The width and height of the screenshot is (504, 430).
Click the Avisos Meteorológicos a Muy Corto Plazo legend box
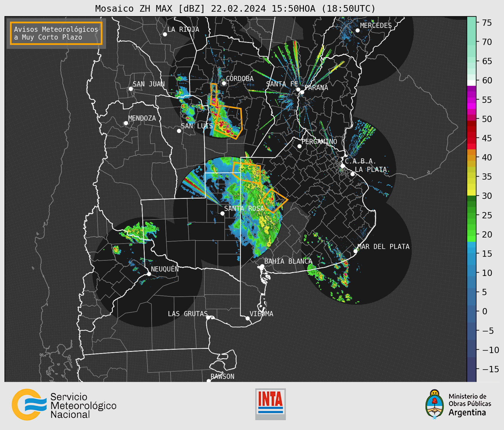pos(56,33)
